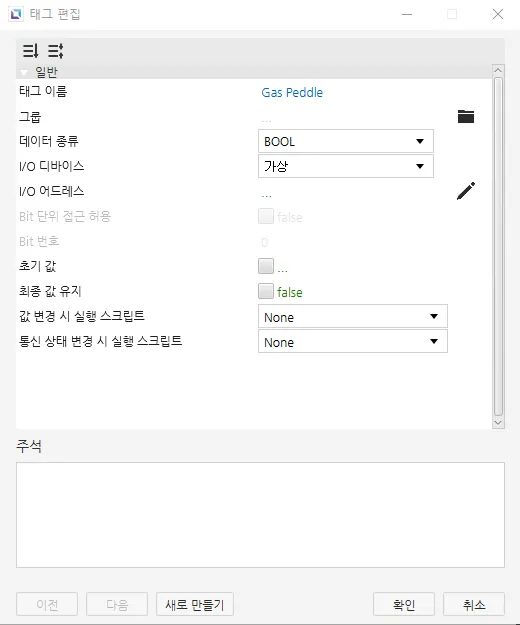Click the scrollbar down arrow
The height and width of the screenshot is (625, 520).
click(498, 423)
